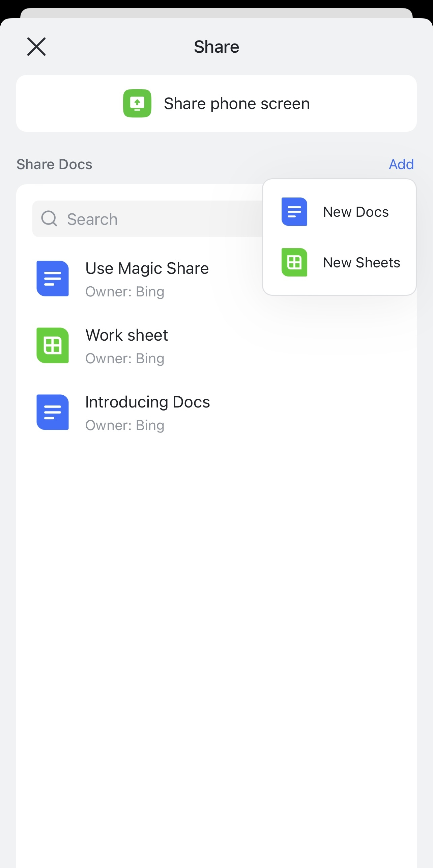Click 'Owner: Bing' under Work sheet
The height and width of the screenshot is (868, 433).
click(125, 359)
